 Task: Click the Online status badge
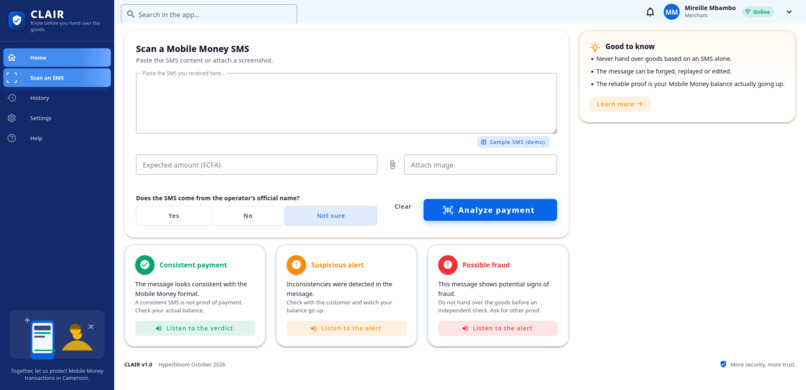758,12
